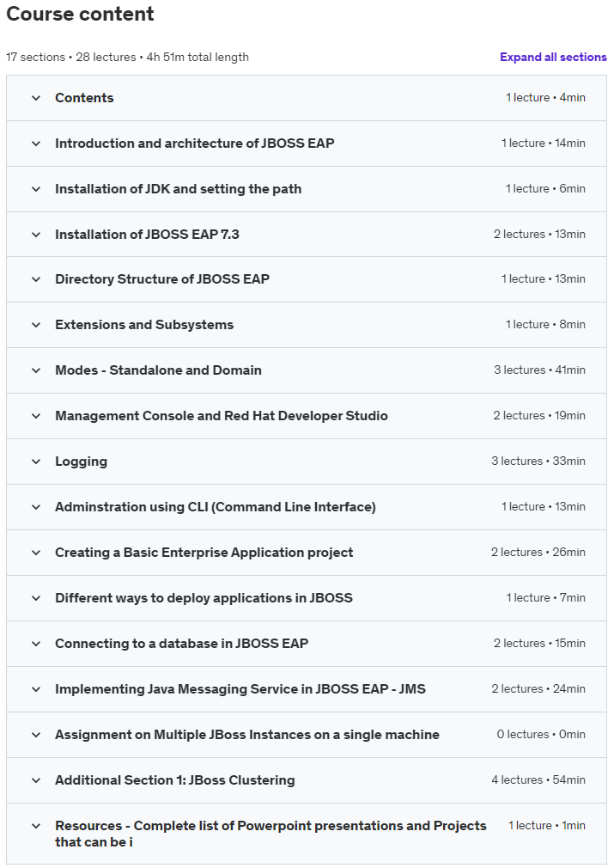Open Extensions and Subsystems section title

[144, 325]
